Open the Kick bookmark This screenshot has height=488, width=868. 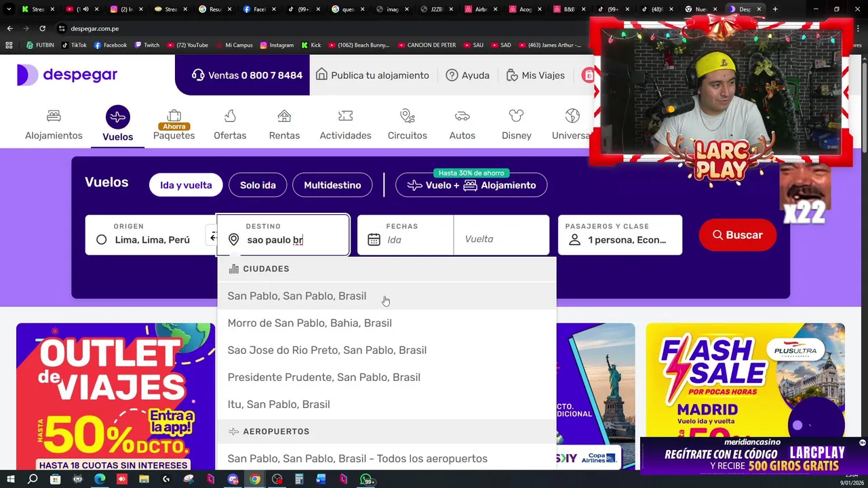(311, 45)
